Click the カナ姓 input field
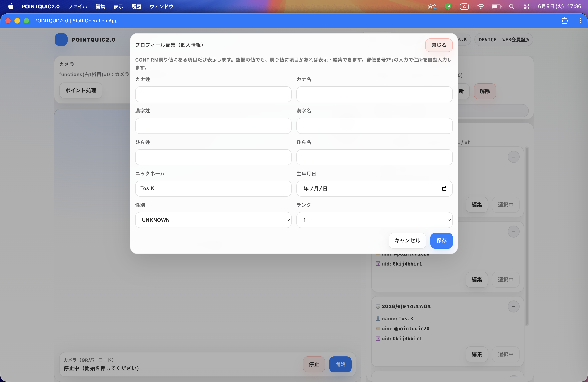The image size is (588, 382). [x=213, y=94]
